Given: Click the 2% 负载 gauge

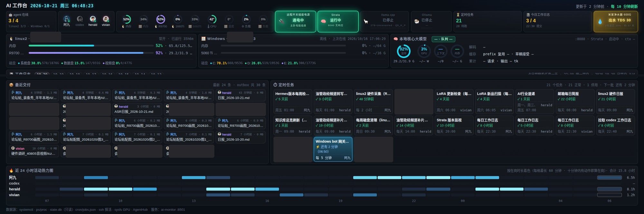Looking at the screenshot, I should coord(246,19).
